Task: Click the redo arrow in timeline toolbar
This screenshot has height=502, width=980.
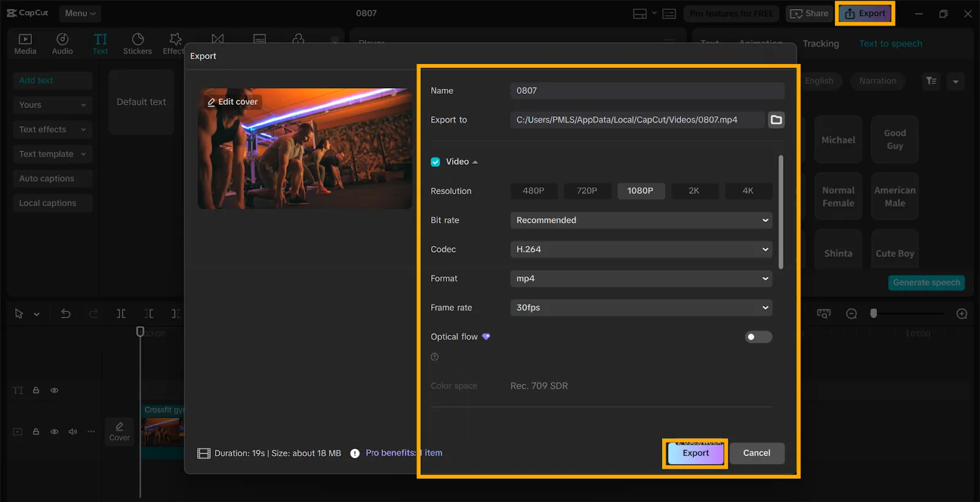Action: click(x=93, y=314)
